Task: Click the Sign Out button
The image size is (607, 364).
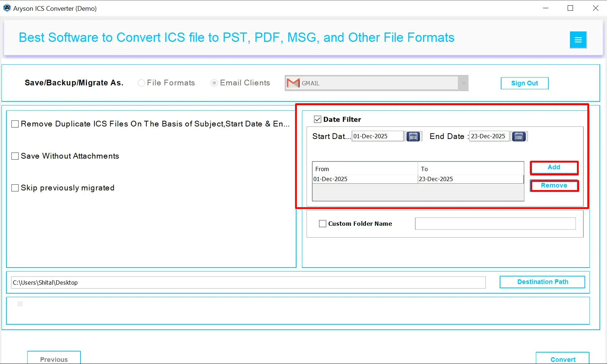Action: click(x=524, y=83)
